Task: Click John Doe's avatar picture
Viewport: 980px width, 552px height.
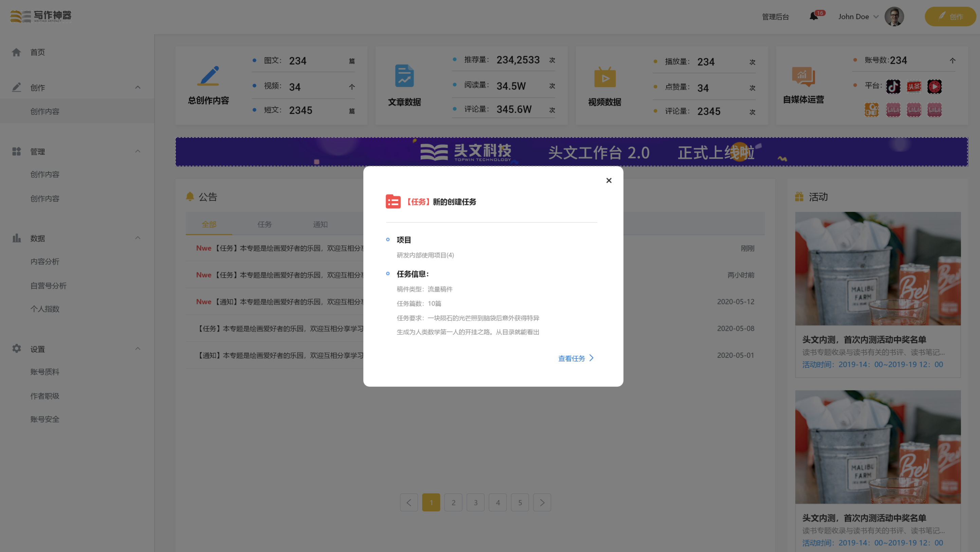Action: [894, 16]
